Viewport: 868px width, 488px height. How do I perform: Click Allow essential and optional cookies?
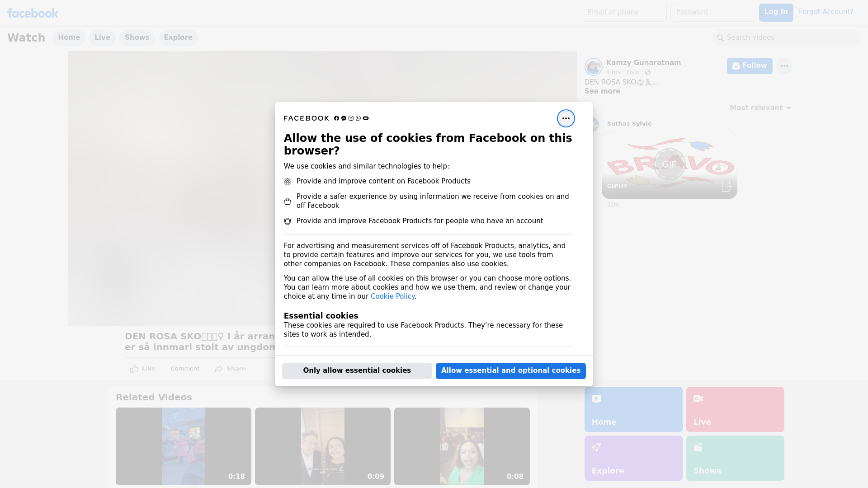[x=510, y=371]
